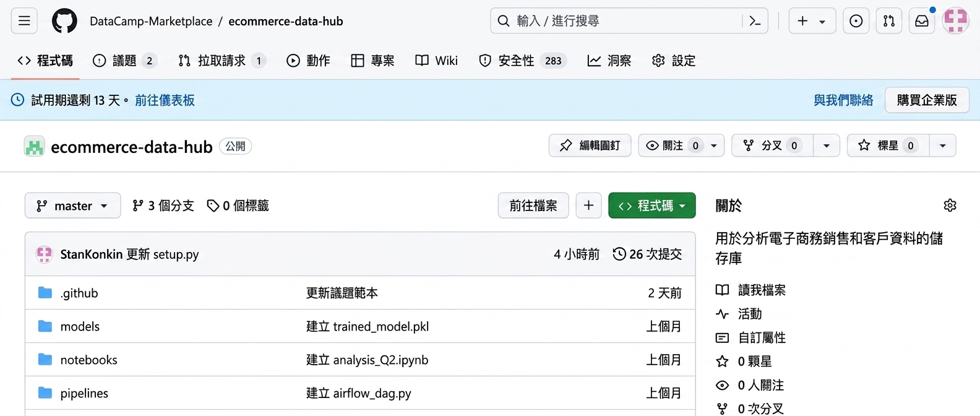Click the 與我們聯絡 link
The image size is (980, 416).
[843, 100]
